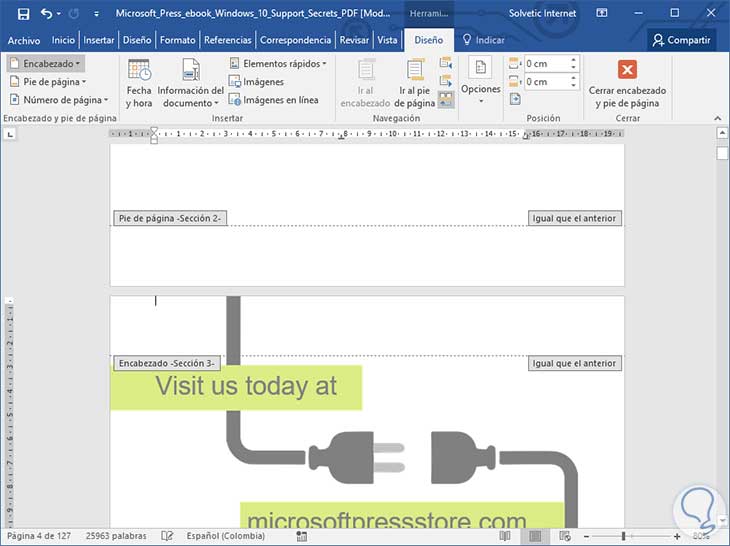Collapse the ribbon with chevron
The image size is (730, 546).
pos(717,118)
